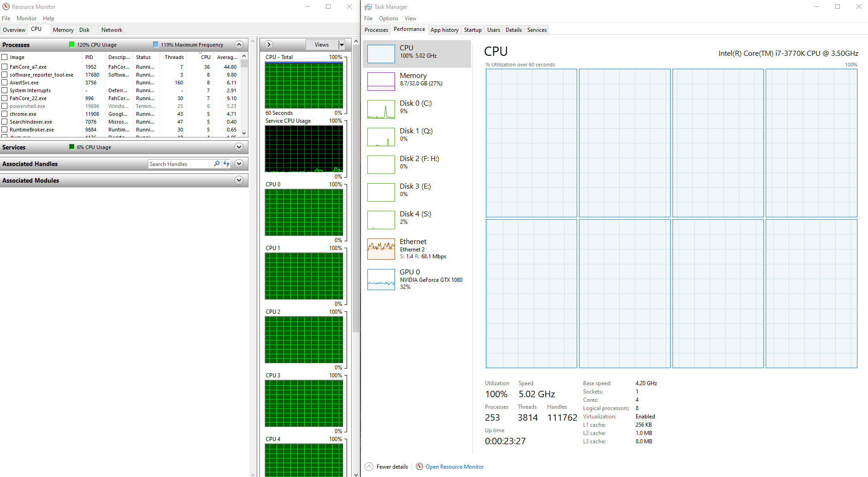The image size is (868, 477).
Task: Switch to App history tab
Action: click(x=444, y=30)
